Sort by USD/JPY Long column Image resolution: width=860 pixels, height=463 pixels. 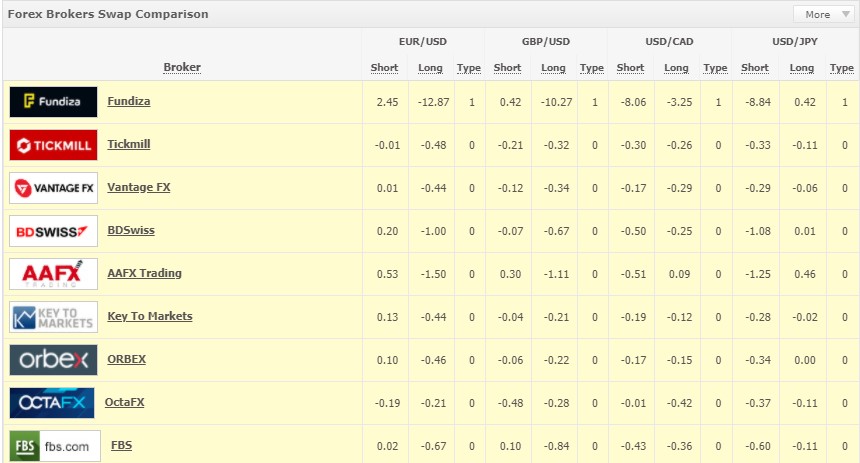[x=802, y=68]
